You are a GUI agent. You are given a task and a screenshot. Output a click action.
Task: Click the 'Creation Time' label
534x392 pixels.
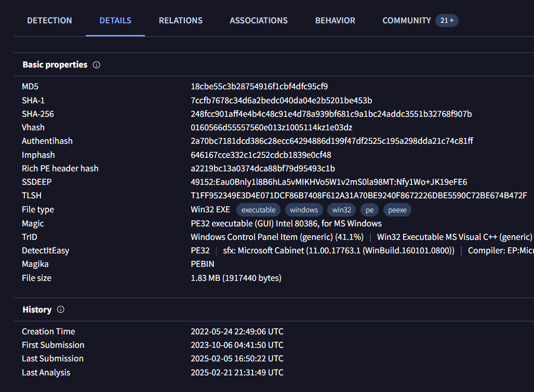pyautogui.click(x=48, y=331)
